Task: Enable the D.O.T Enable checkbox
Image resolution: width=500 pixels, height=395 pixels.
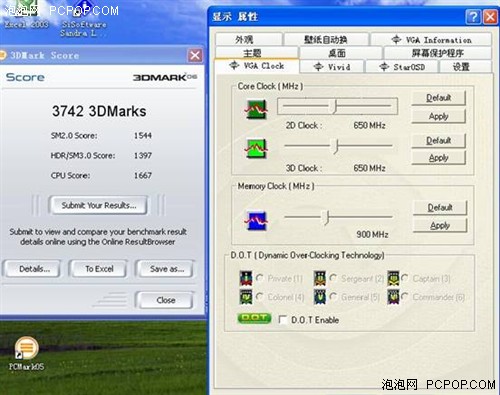Action: click(x=283, y=320)
